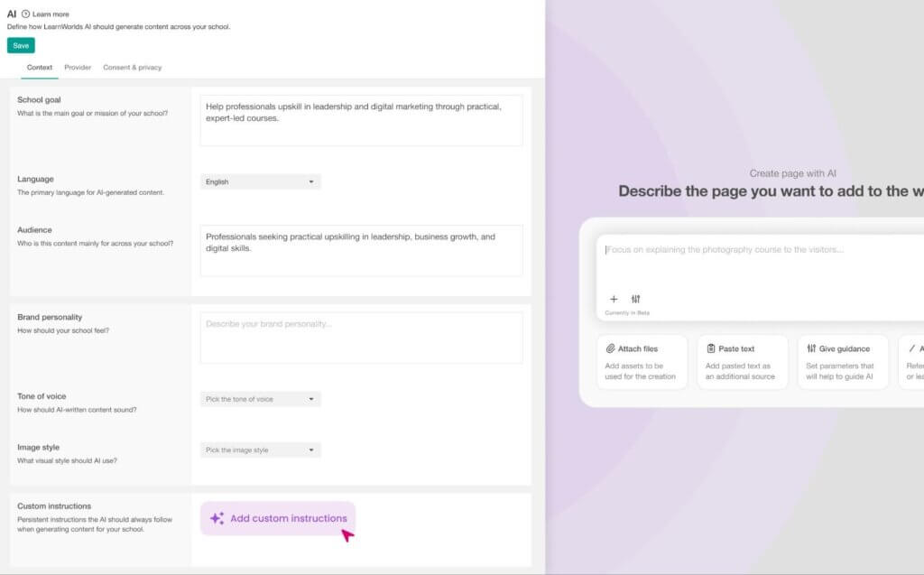Open the tone of voice dropdown
The image size is (924, 575).
pyautogui.click(x=260, y=399)
